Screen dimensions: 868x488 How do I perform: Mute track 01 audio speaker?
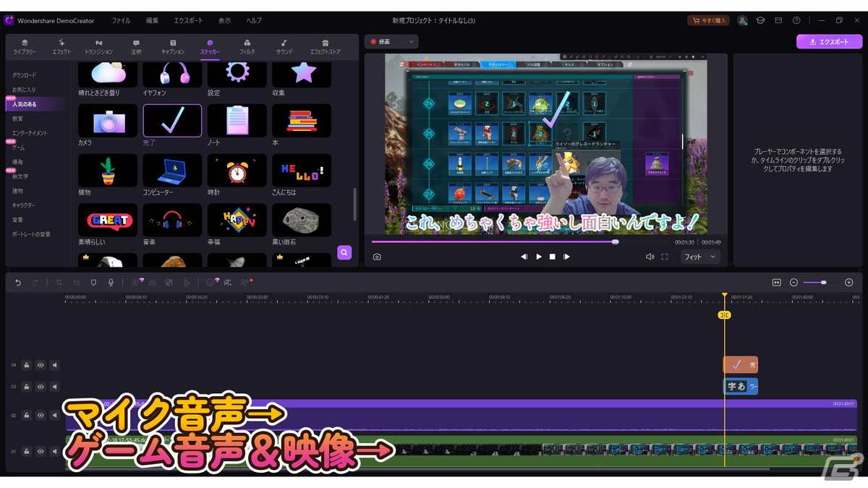click(55, 451)
